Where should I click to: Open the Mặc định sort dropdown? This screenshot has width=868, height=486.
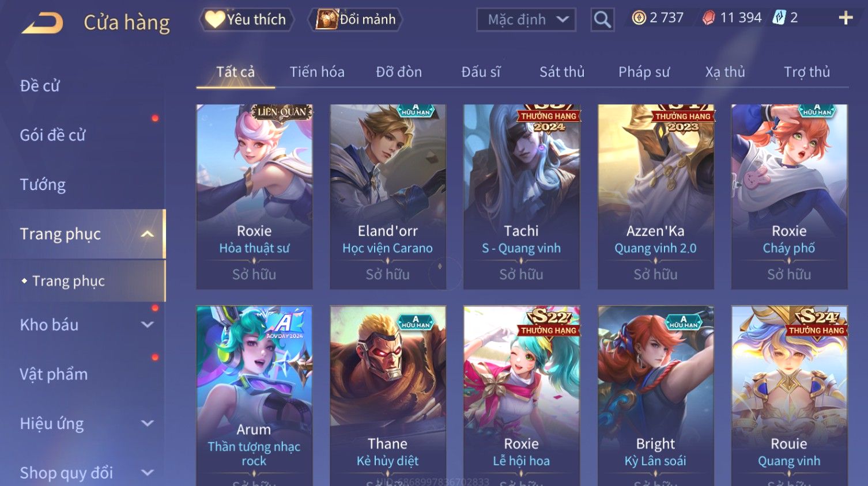[x=526, y=20]
